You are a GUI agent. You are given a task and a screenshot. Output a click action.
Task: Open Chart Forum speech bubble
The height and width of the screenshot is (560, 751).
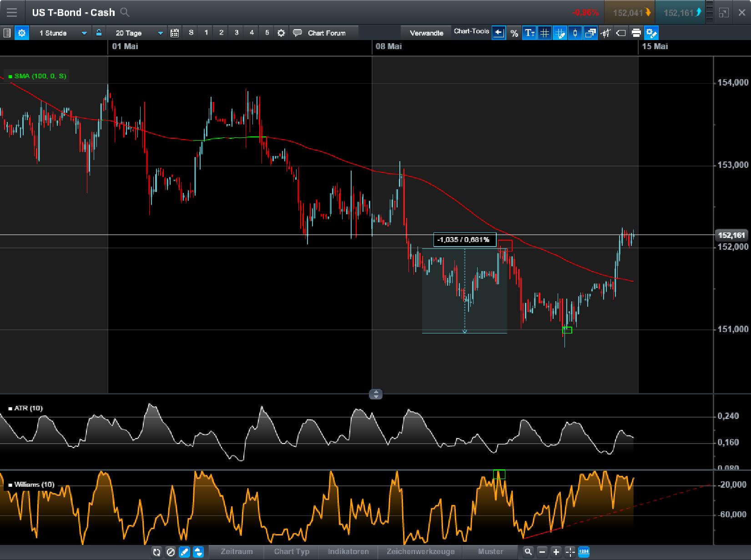click(x=297, y=33)
